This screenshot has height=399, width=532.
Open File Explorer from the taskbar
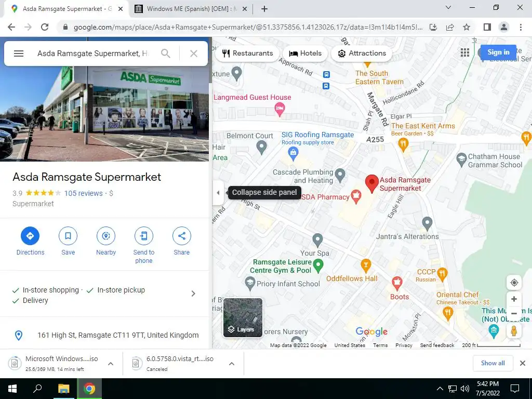64,389
